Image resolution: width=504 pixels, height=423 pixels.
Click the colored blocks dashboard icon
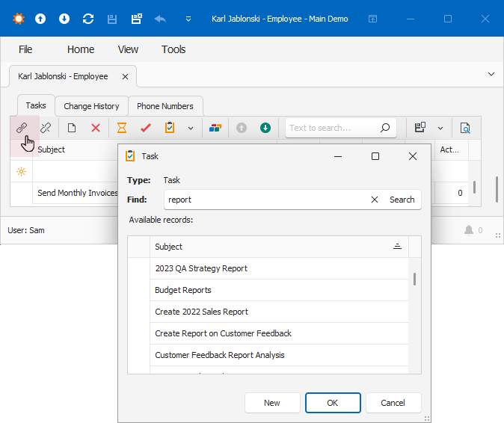point(215,128)
